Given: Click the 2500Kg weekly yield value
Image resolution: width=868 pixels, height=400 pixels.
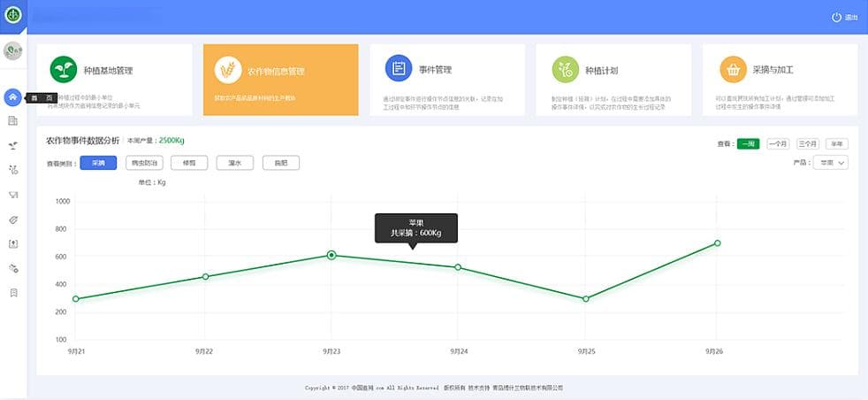Looking at the screenshot, I should [171, 141].
